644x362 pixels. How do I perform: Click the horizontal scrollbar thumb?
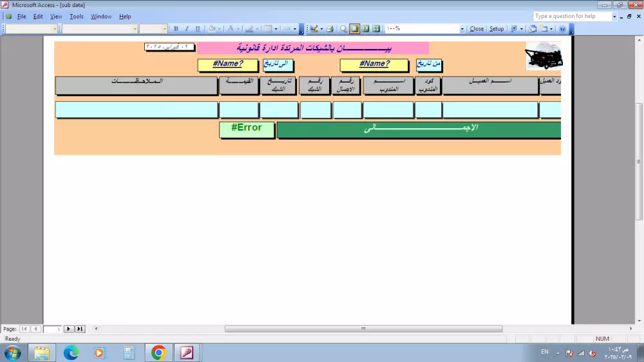coord(363,329)
